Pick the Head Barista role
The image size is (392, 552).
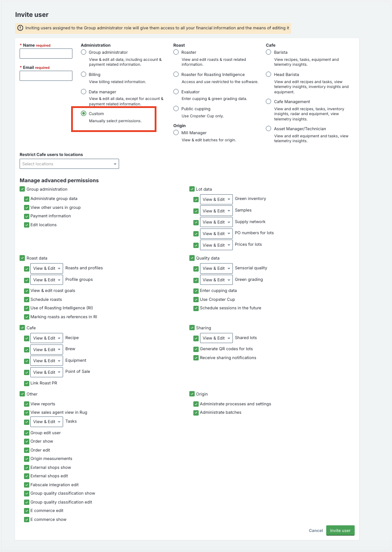[268, 75]
